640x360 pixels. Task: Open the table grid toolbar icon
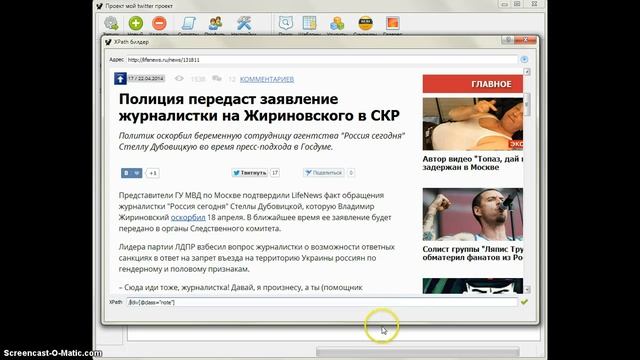[309, 23]
